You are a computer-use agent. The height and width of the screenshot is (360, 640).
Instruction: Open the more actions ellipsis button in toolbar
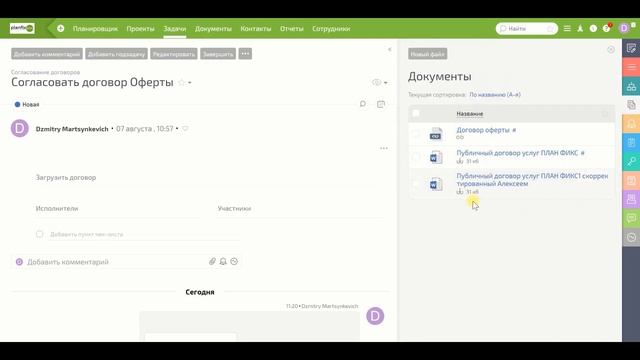(245, 53)
